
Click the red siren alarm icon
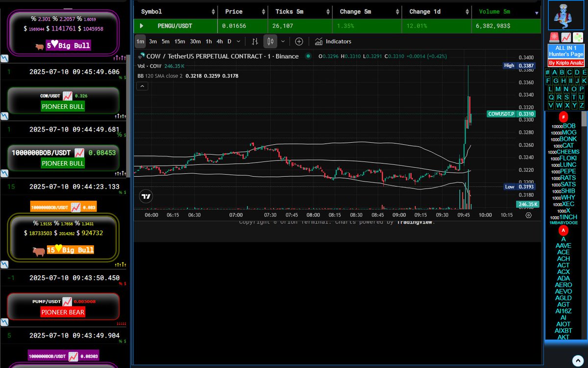tap(554, 37)
